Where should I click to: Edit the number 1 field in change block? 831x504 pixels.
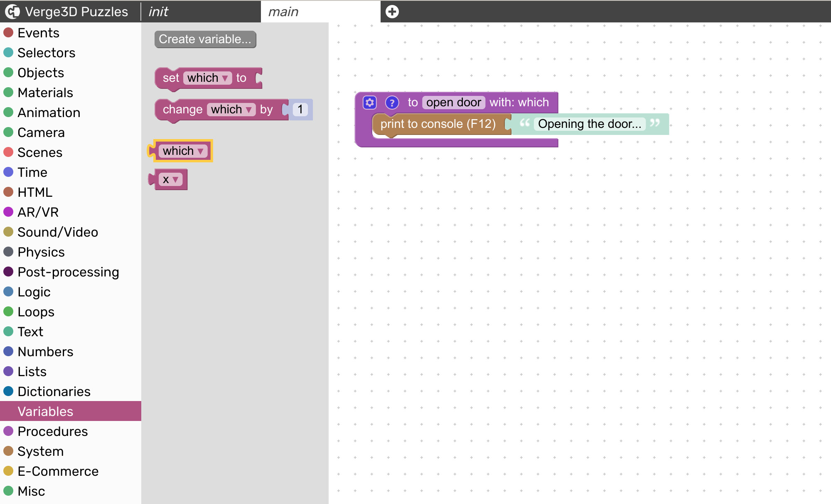coord(300,110)
